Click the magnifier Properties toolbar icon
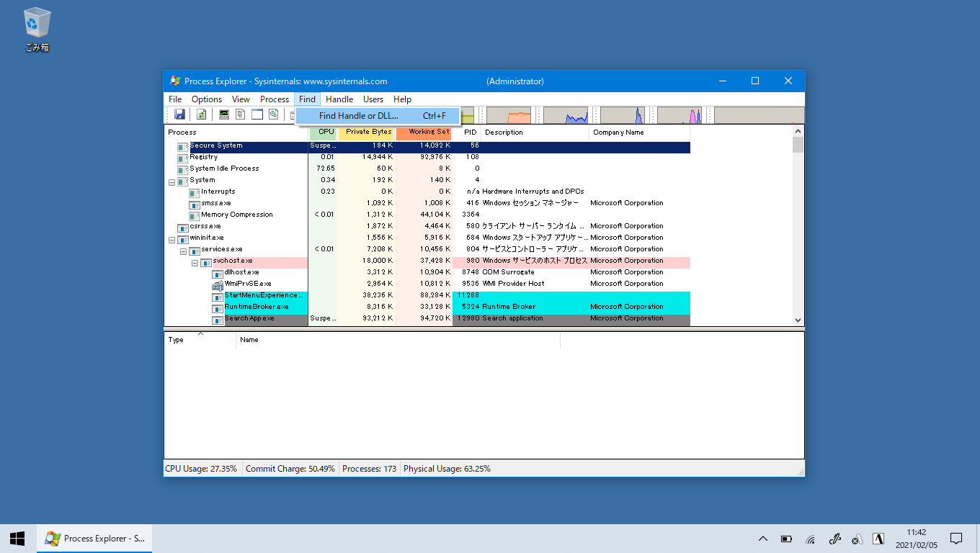The image size is (980, 553). click(x=274, y=114)
